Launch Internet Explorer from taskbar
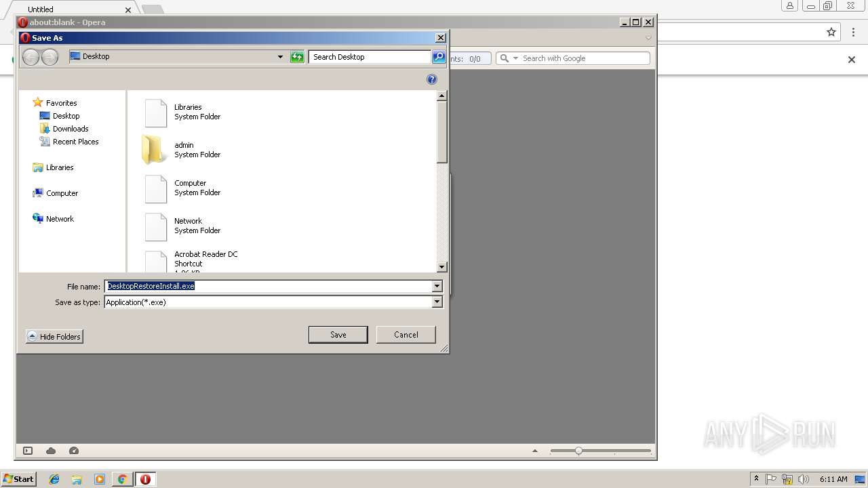This screenshot has width=868, height=488. 54,479
